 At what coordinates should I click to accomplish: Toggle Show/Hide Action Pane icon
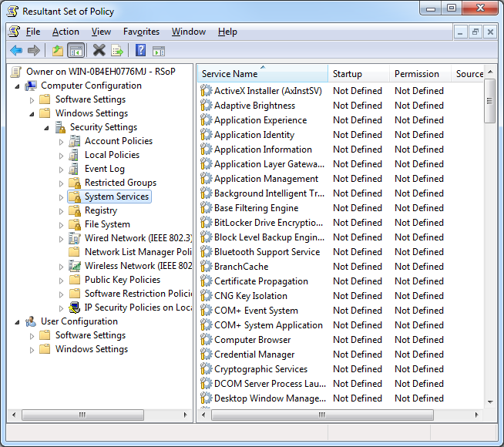click(x=159, y=51)
